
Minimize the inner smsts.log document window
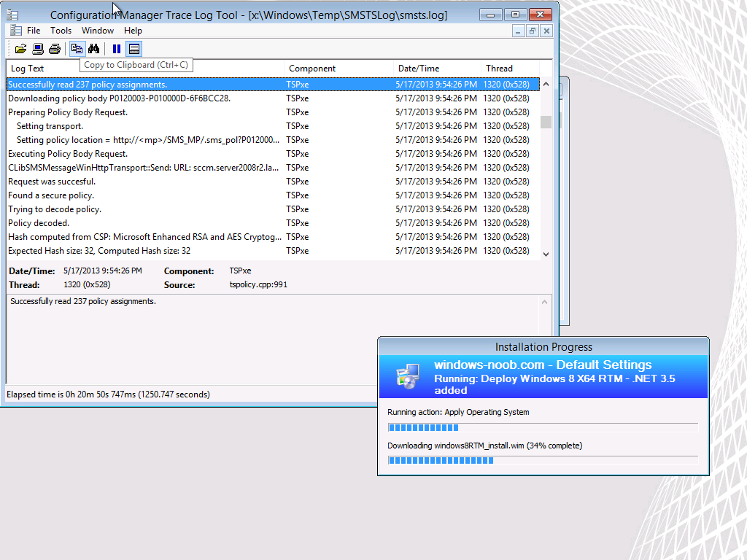[518, 31]
